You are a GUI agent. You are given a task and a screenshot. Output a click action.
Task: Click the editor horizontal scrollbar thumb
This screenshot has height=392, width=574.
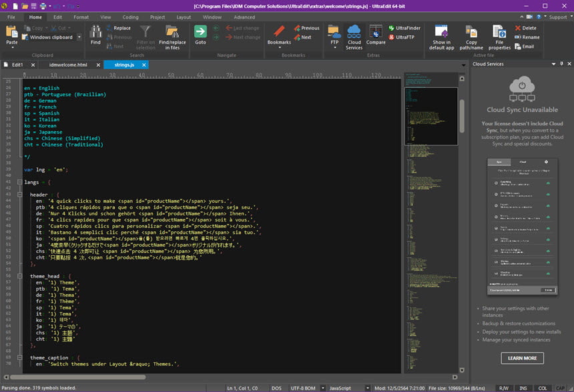[77, 377]
